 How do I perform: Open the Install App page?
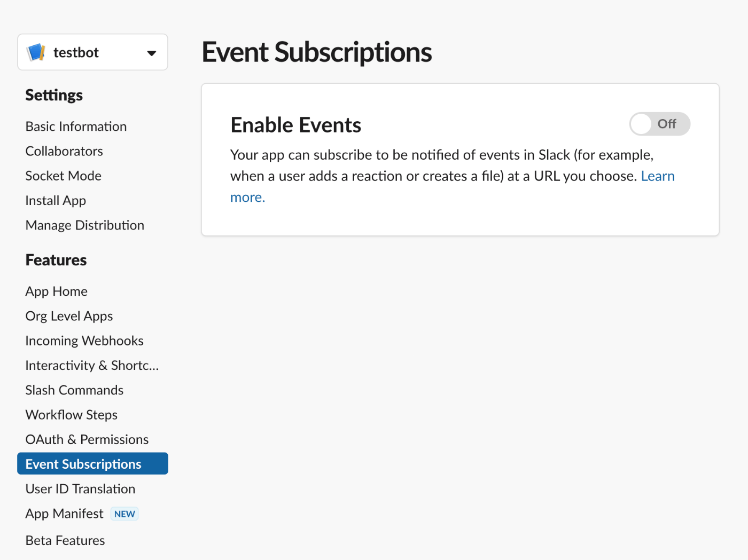click(56, 201)
